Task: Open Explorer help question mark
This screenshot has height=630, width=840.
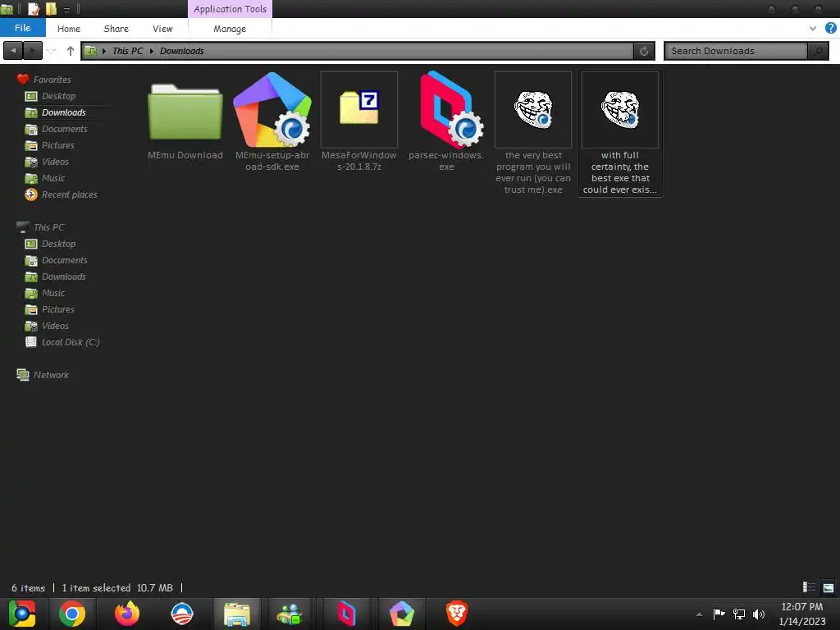Action: (x=831, y=29)
